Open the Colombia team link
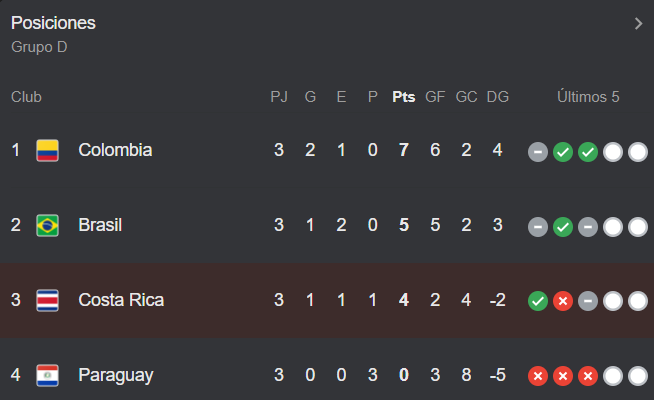The width and height of the screenshot is (654, 400). click(x=115, y=150)
